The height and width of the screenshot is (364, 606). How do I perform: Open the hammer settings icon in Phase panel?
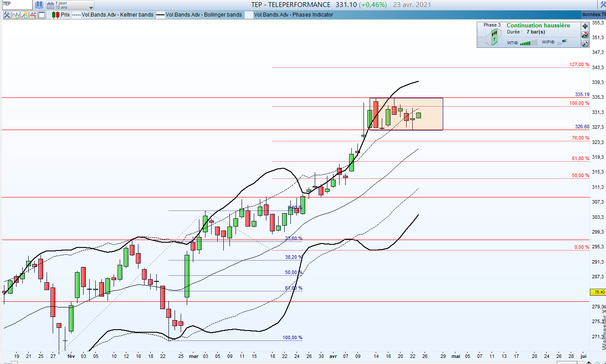tap(585, 43)
